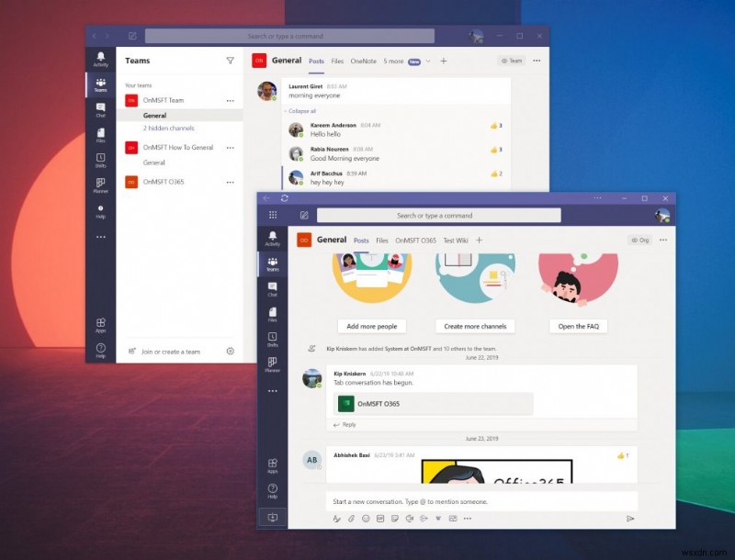Open the OnMSFT O365 tab
Viewport: 735px width, 560px height.
click(x=417, y=240)
